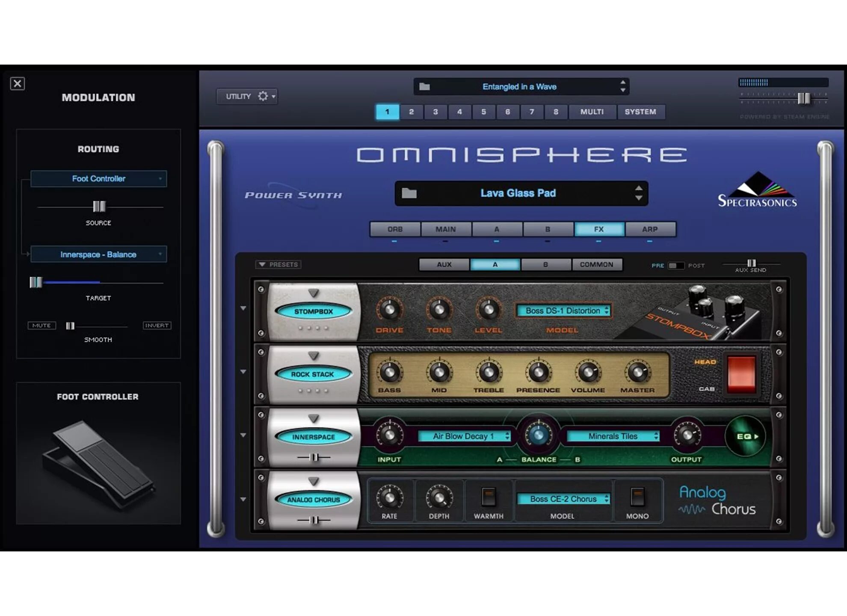Open the Boss CE-2 Chorus model dropdown
847x616 pixels.
[564, 499]
